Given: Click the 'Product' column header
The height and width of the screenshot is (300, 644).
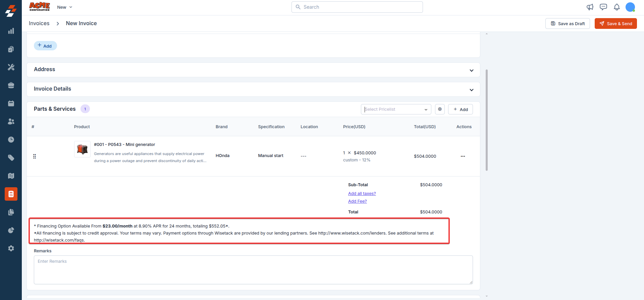Looking at the screenshot, I should [82, 127].
